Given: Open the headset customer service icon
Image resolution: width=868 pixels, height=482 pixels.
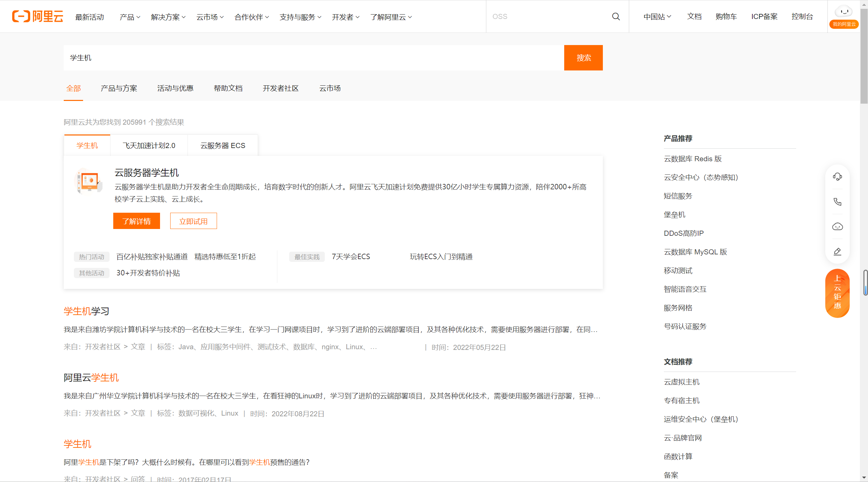Looking at the screenshot, I should pyautogui.click(x=837, y=176).
